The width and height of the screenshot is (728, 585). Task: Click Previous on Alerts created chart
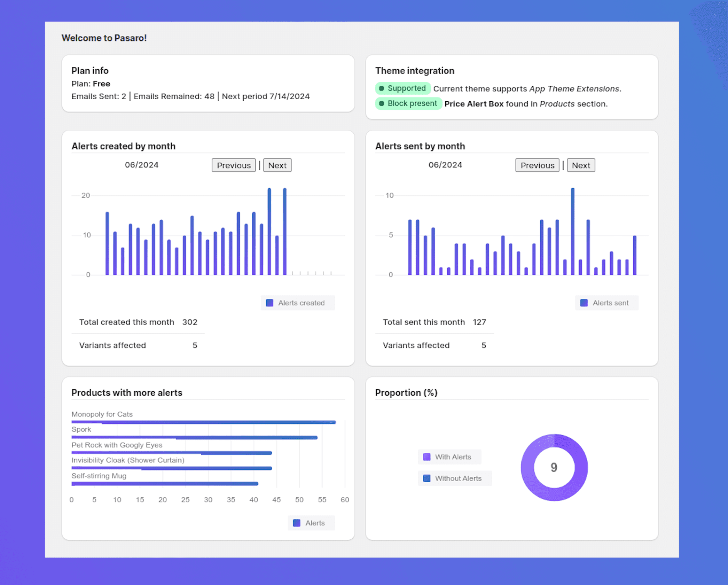tap(234, 165)
